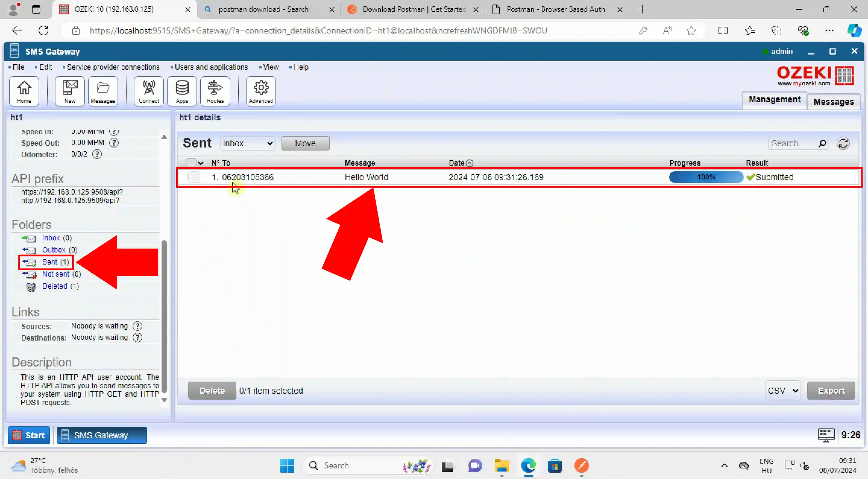Click the browser back arrow
This screenshot has height=479, width=868.
[x=17, y=31]
